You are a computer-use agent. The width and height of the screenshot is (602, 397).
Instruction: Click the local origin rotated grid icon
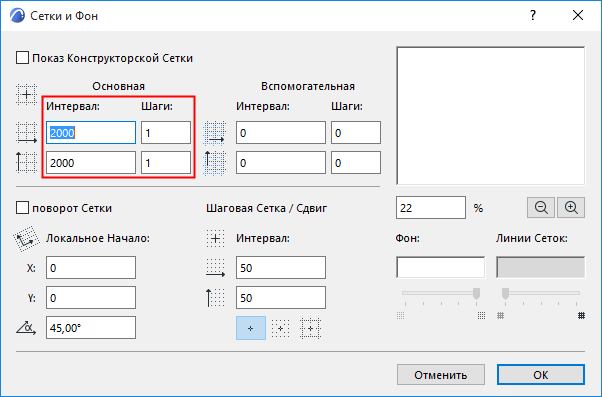tap(26, 239)
